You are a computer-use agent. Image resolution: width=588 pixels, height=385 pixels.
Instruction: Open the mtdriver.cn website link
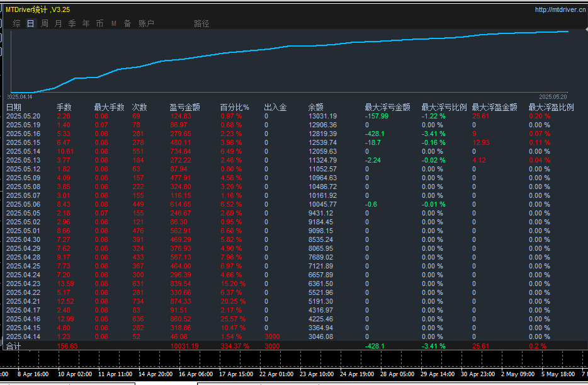tap(559, 9)
